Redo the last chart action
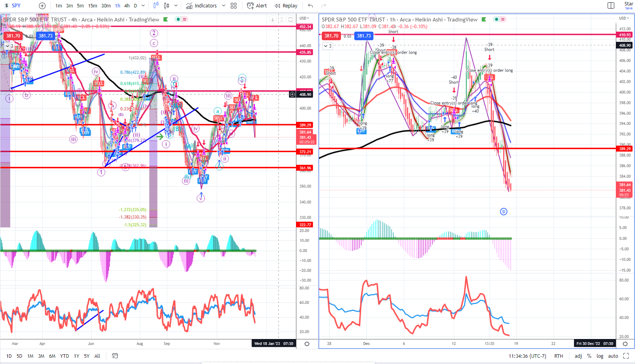Viewport: 635px width, 364px height. pyautogui.click(x=324, y=5)
